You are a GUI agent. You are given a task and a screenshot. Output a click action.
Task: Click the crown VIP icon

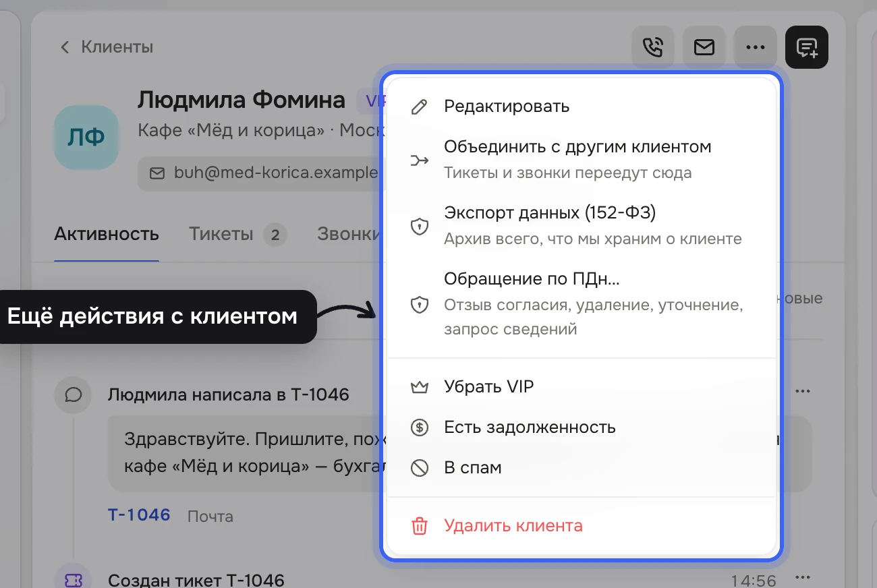420,387
